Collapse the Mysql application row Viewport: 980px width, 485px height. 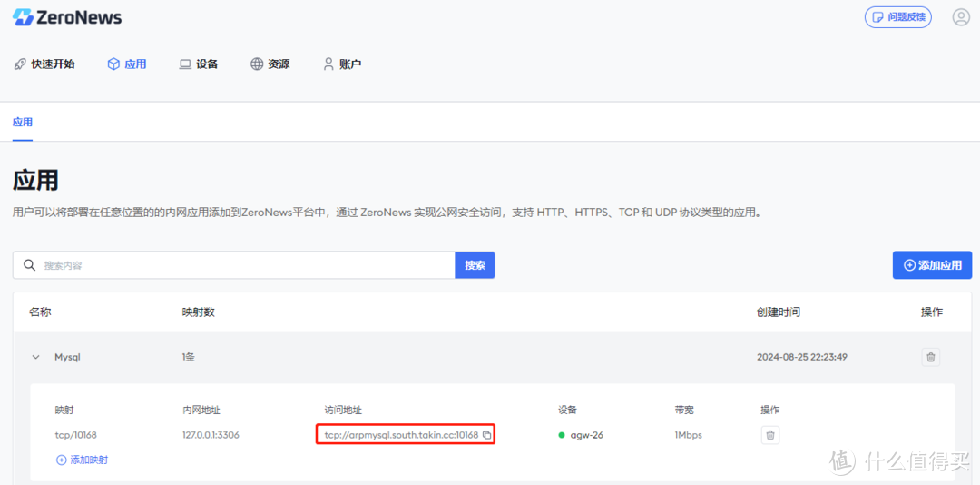click(x=35, y=357)
